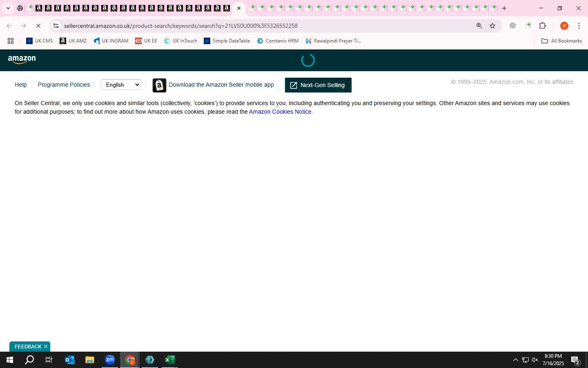Click Download the Amazon Seller mobile app
Screen dimensions: 588x368
pos(221,85)
